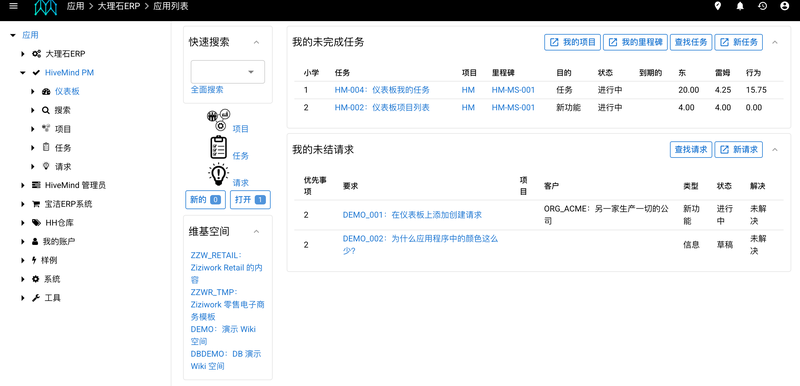Open the 全面搜索 link
This screenshot has width=800, height=386.
click(x=207, y=89)
